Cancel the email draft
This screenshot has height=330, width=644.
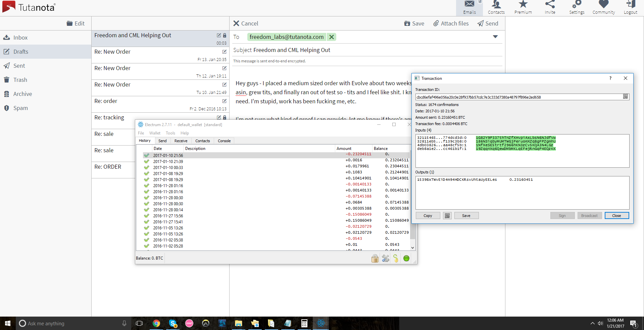(246, 23)
